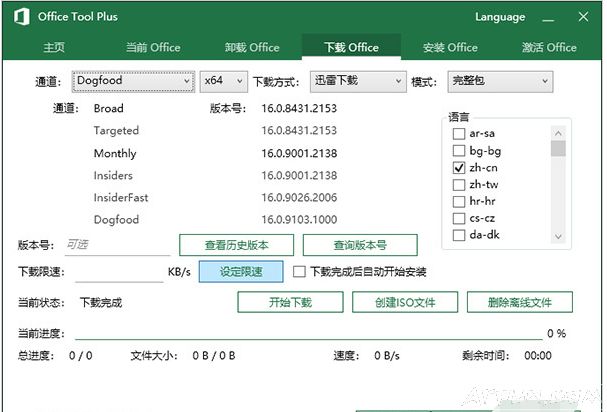The height and width of the screenshot is (412, 607).
Task: Switch to the 卸载 Office tab
Action: [252, 47]
